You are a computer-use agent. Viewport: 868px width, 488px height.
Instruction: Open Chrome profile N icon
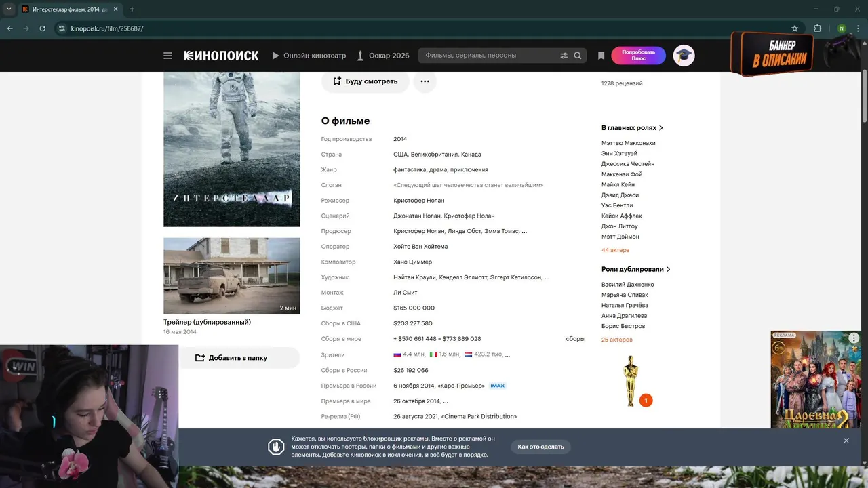[842, 28]
